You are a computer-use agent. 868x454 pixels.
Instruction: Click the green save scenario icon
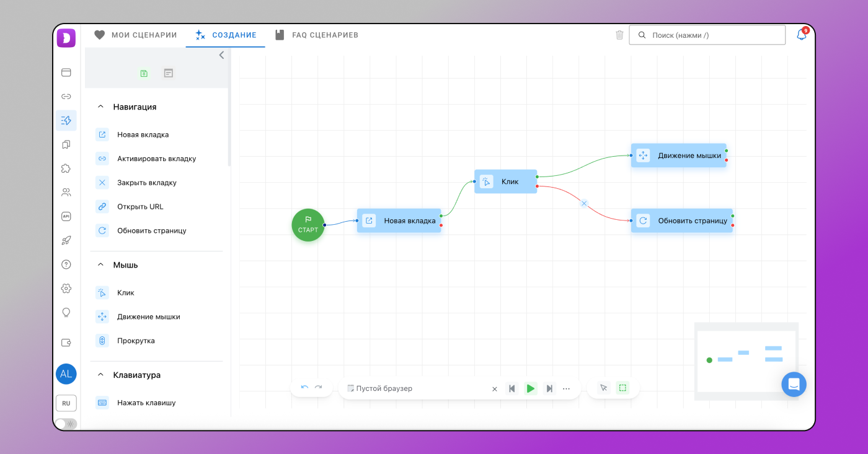pos(144,73)
